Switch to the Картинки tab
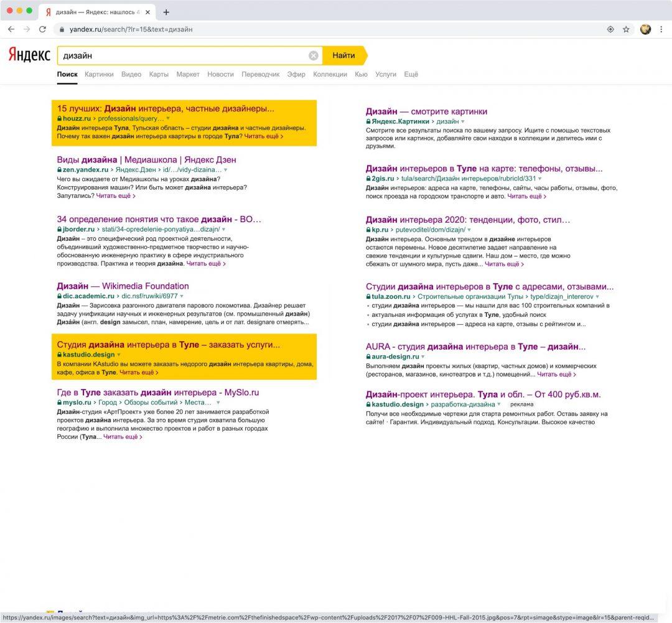 (x=99, y=74)
